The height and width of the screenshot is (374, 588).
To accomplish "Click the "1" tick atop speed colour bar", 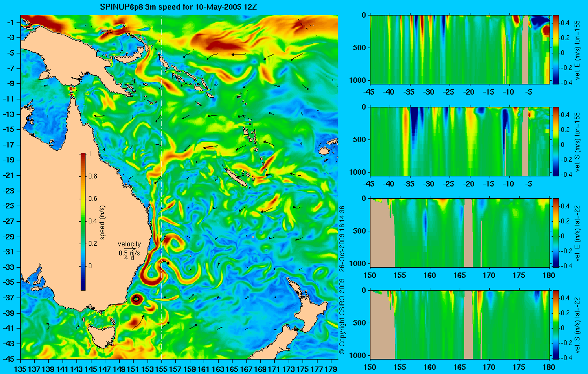I will point(90,154).
